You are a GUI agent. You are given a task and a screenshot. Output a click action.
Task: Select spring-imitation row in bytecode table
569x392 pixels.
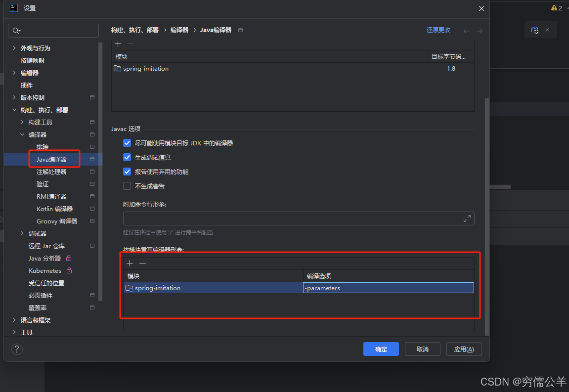[x=293, y=69]
